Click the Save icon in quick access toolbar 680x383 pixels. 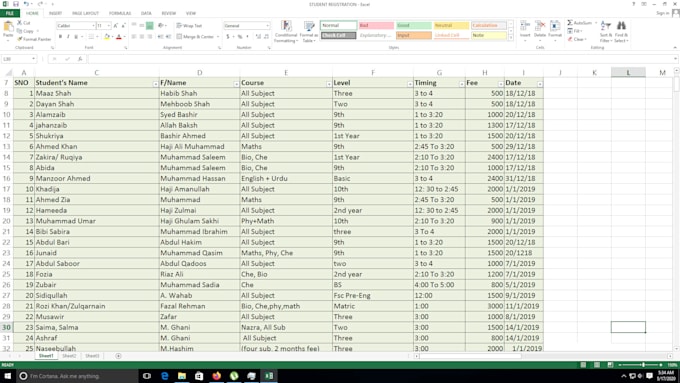16,4
